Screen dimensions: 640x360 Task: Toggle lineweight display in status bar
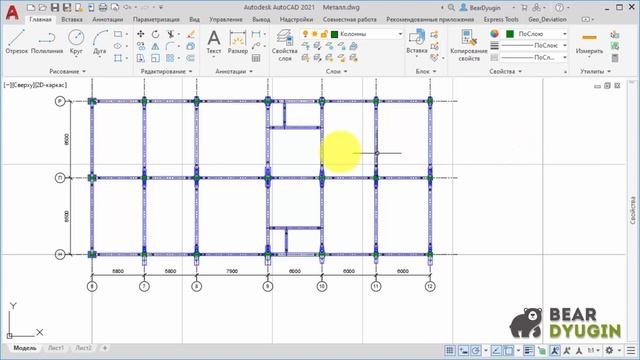click(x=529, y=350)
